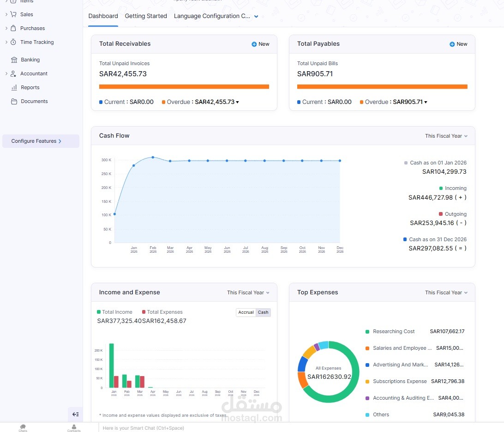Click the Smart Chat input field
The image size is (504, 432).
coord(301,428)
